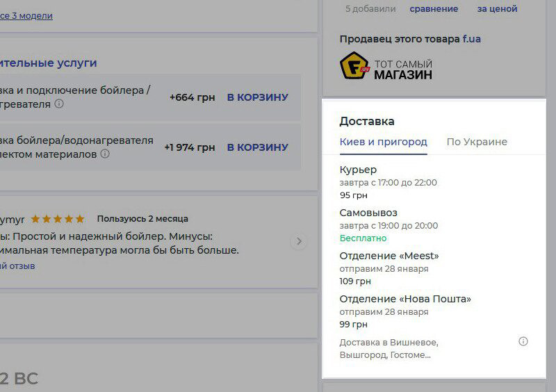The height and width of the screenshot is (392, 556).
Task: Click the 5 добавили text
Action: [x=370, y=9]
